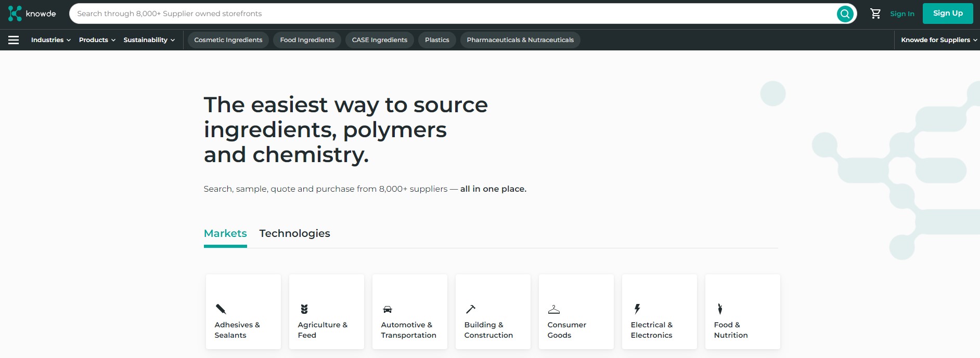Open the Agriculture & Feed market card
The width and height of the screenshot is (980, 358).
point(327,312)
